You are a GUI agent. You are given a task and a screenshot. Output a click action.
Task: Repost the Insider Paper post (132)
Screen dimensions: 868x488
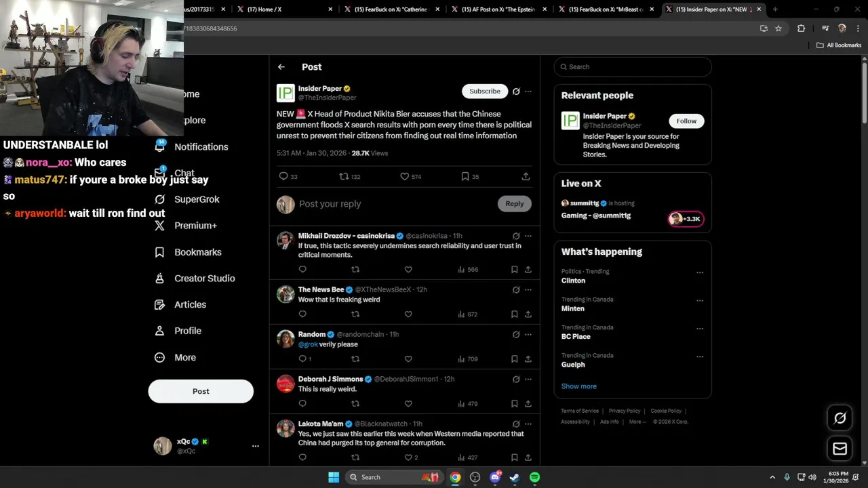point(350,176)
